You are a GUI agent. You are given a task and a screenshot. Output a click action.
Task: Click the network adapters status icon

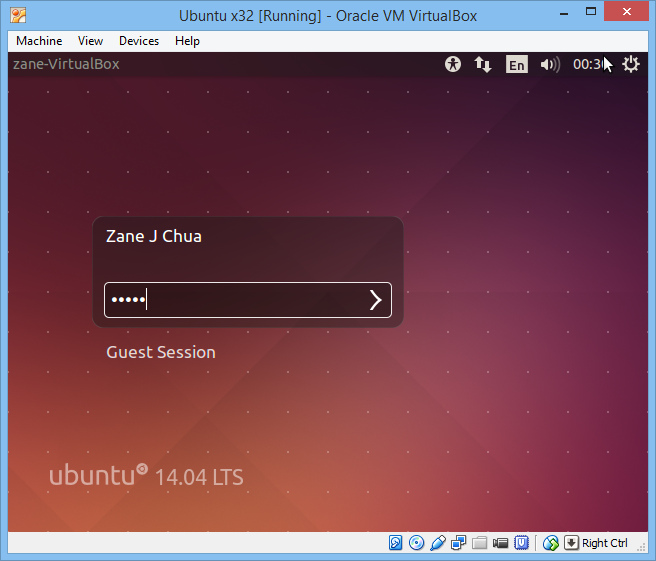click(x=459, y=543)
